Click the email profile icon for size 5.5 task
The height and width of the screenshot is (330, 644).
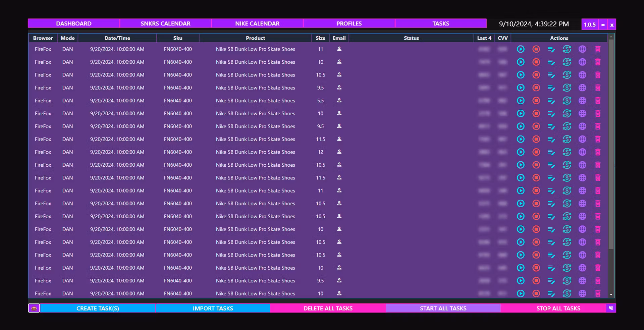339,101
